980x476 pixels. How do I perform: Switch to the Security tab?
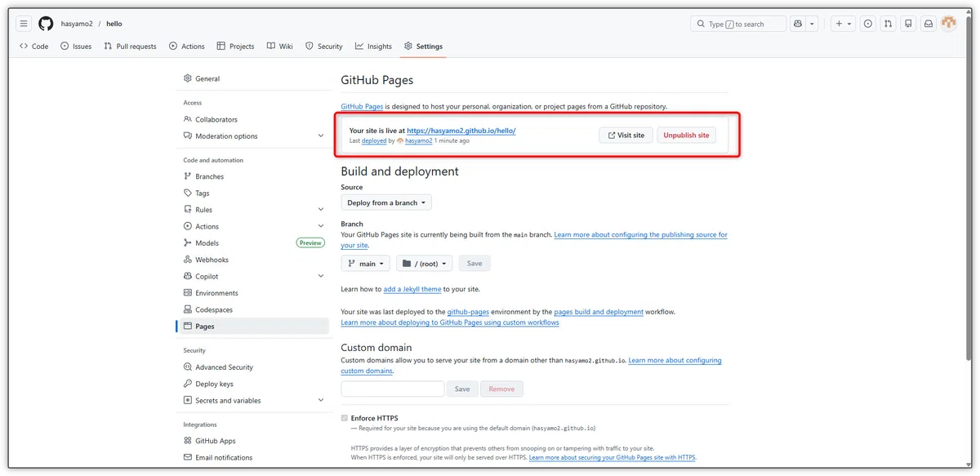click(324, 47)
